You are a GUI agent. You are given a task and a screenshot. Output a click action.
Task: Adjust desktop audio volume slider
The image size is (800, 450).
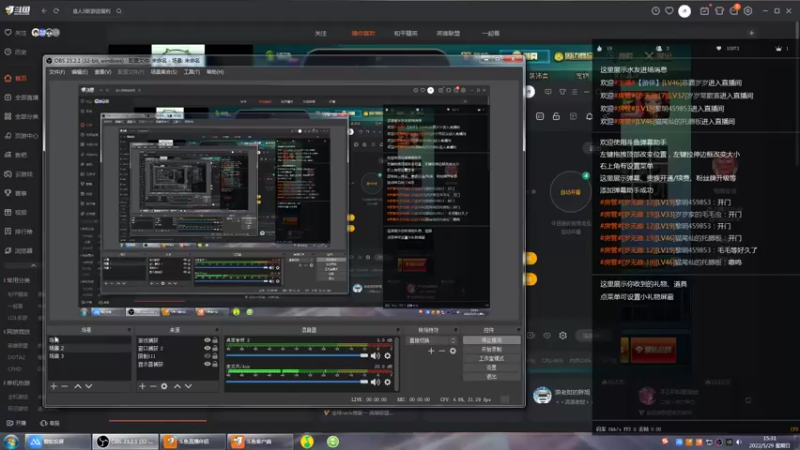tap(296, 356)
